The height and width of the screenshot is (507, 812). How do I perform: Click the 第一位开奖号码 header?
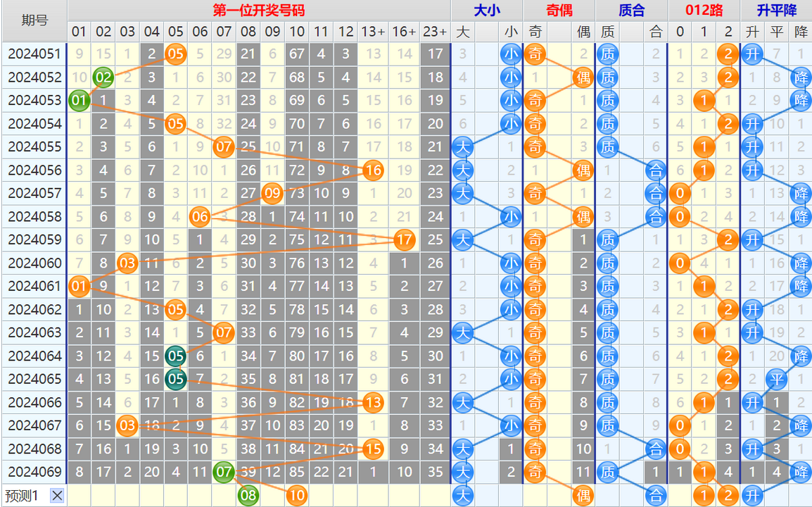tap(258, 11)
